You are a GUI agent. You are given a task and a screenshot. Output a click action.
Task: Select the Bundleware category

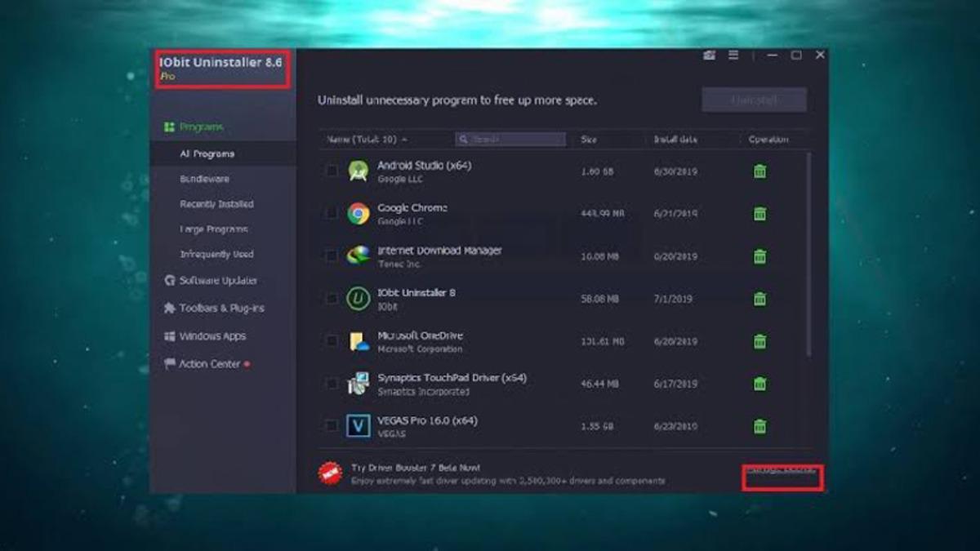206,179
